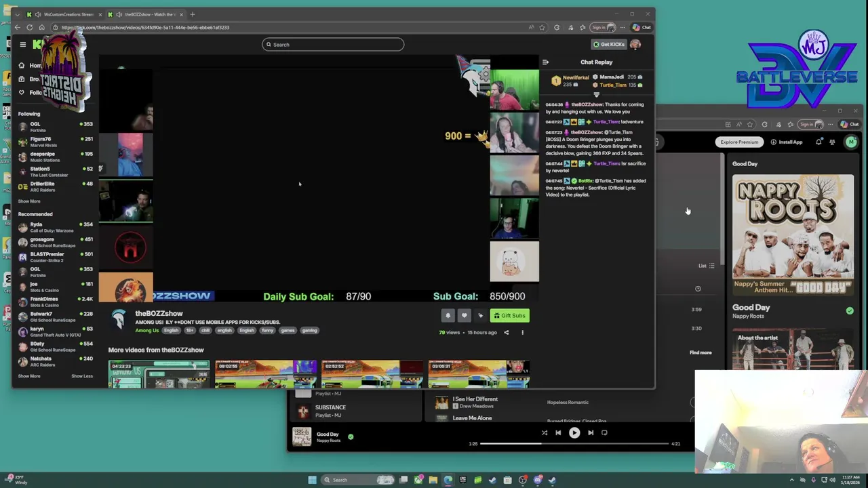The image size is (868, 488).
Task: Open theBOZZshow channel name link
Action: [x=159, y=314]
